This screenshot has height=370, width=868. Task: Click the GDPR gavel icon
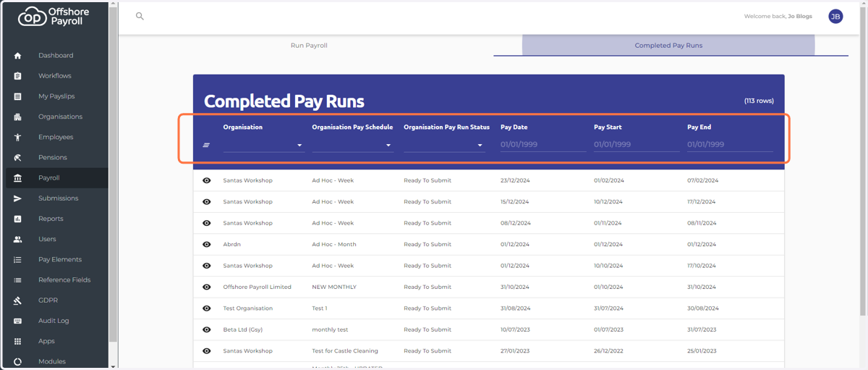coord(18,300)
